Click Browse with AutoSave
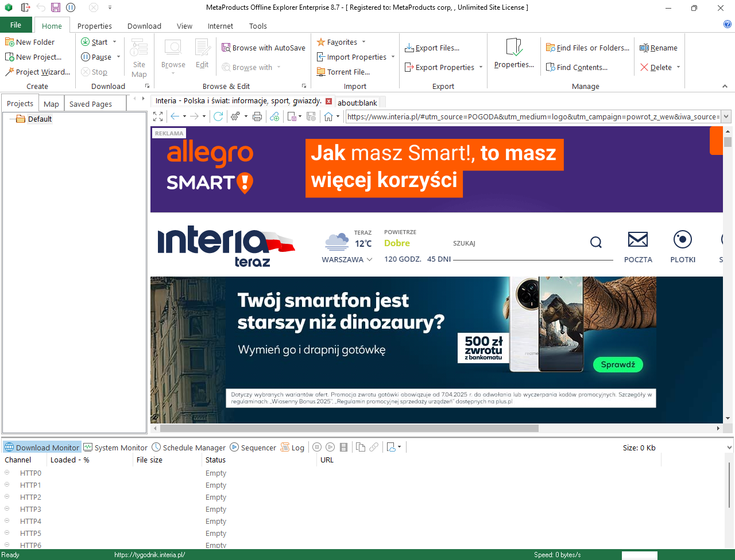Screen dimensions: 735x560 [264, 48]
